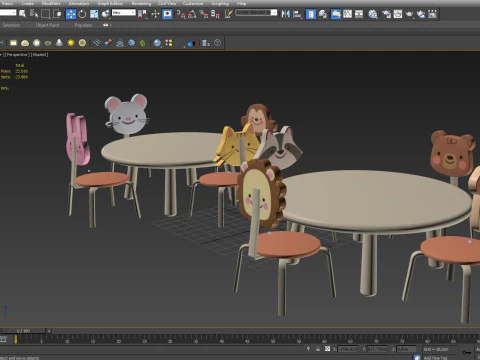The image size is (480, 360).
Task: Open the Modifiers menu
Action: [x=51, y=3]
